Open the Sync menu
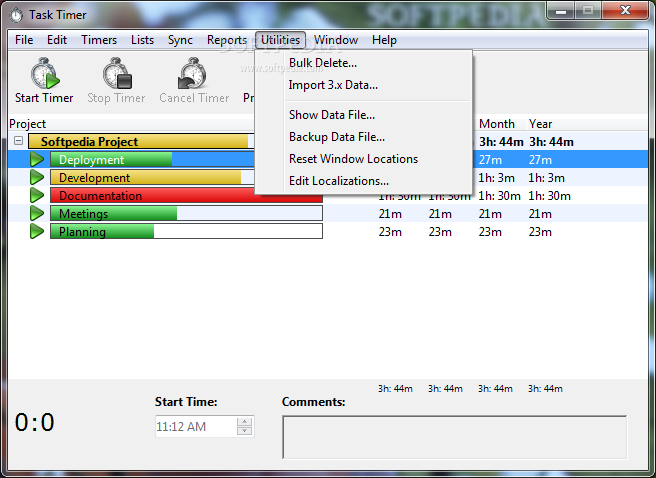656x478 pixels. [x=180, y=40]
